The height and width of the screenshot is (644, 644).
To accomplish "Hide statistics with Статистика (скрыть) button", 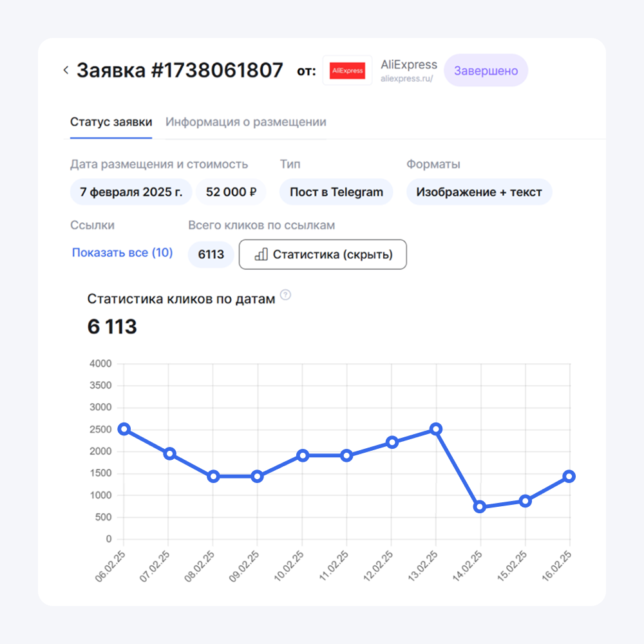I will click(x=323, y=254).
